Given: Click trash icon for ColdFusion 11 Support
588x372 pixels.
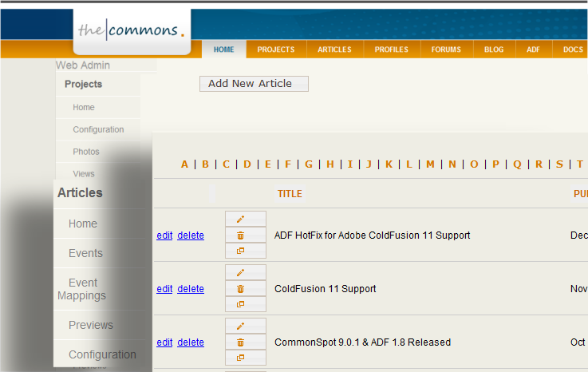Looking at the screenshot, I should [246, 289].
